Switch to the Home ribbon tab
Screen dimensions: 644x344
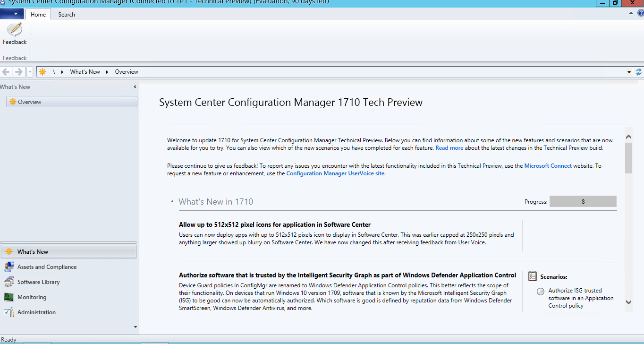[x=38, y=15]
